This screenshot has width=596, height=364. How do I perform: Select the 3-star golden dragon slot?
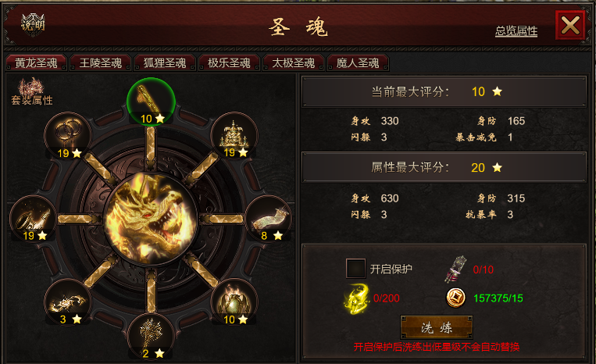coord(68,302)
